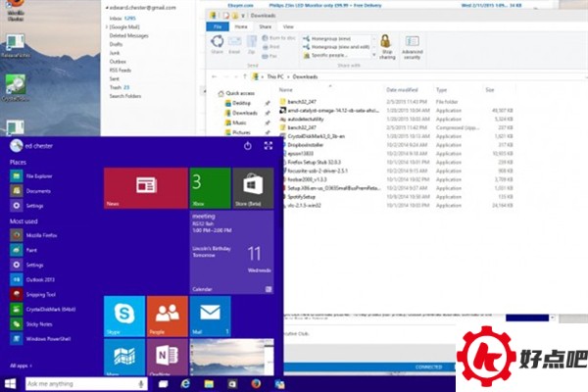Launch Snipping Tool from Most used

coord(33,294)
